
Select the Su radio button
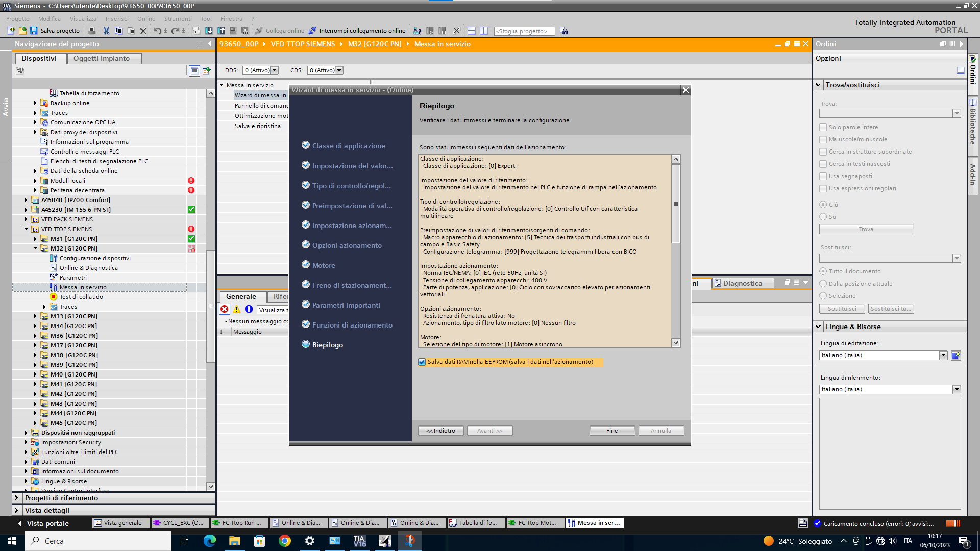(823, 217)
